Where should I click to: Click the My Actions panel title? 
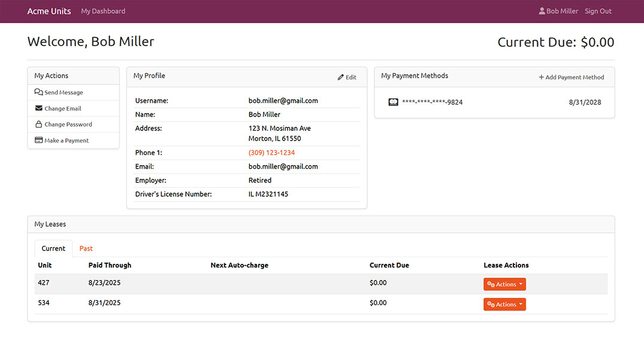pyautogui.click(x=52, y=75)
